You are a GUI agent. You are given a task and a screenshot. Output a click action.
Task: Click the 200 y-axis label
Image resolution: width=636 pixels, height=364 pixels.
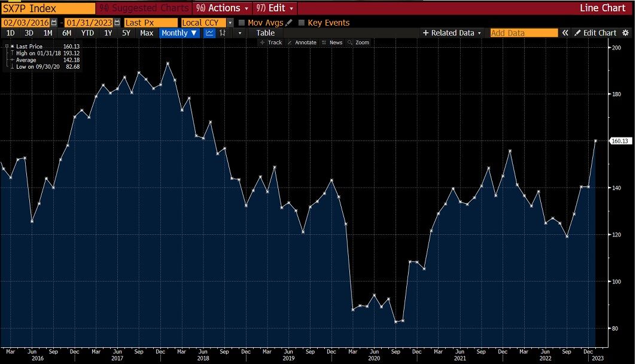616,47
